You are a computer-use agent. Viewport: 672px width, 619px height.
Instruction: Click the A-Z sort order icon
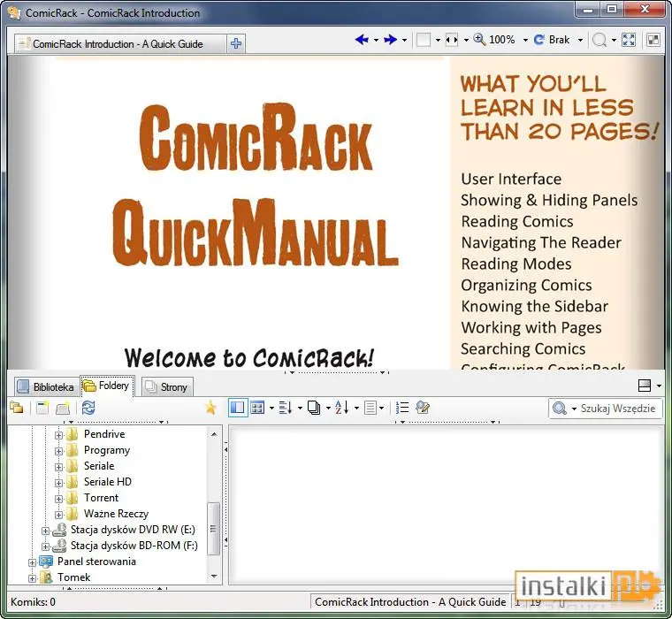coord(341,408)
